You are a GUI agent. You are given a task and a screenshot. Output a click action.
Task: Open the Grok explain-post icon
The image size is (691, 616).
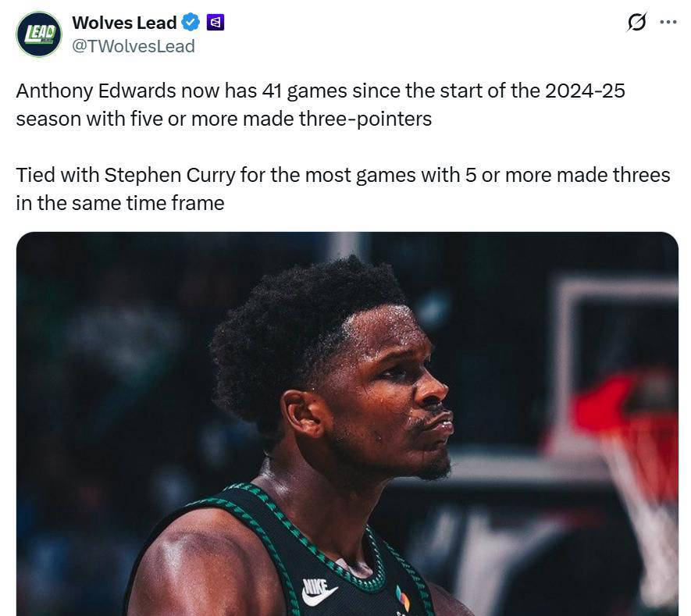[x=637, y=22]
